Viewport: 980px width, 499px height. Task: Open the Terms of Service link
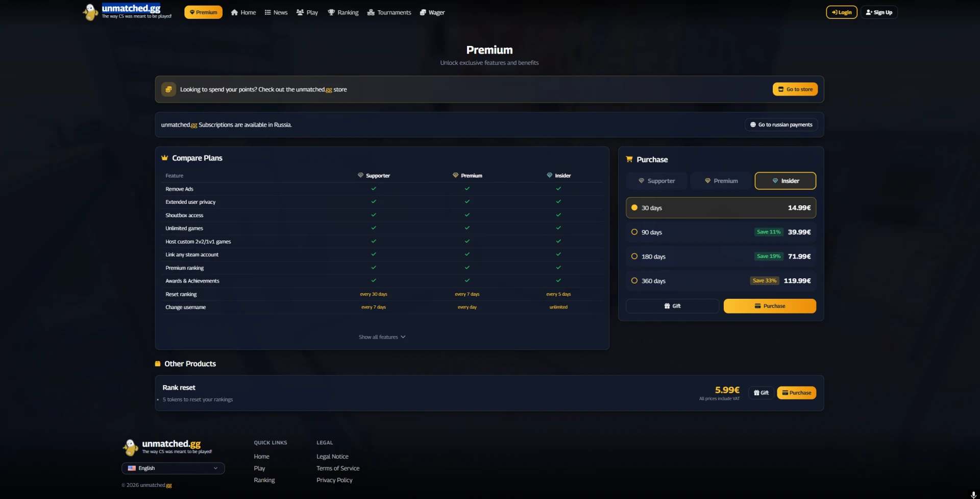tap(338, 468)
